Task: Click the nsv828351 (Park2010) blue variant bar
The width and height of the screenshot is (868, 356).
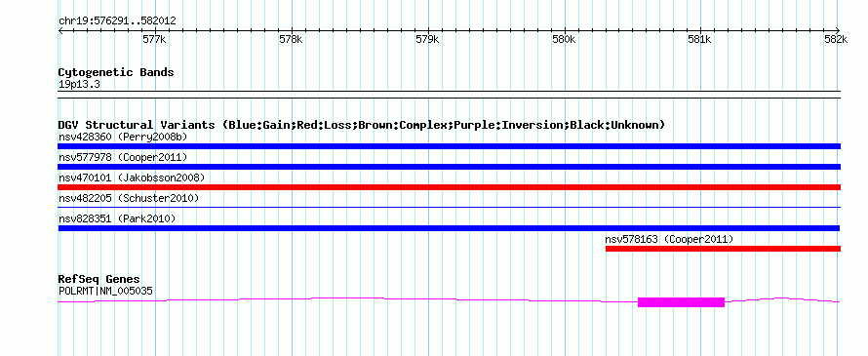Action: tap(449, 228)
